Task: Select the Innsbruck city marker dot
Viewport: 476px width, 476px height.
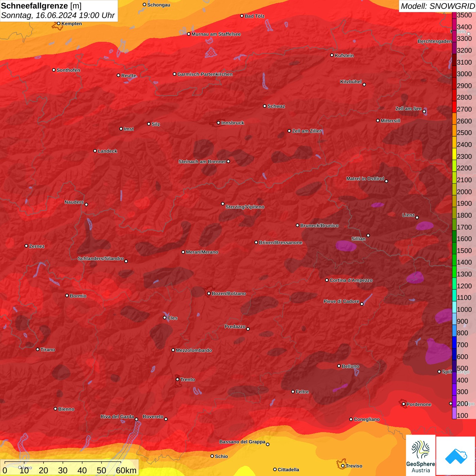Action: pos(218,123)
